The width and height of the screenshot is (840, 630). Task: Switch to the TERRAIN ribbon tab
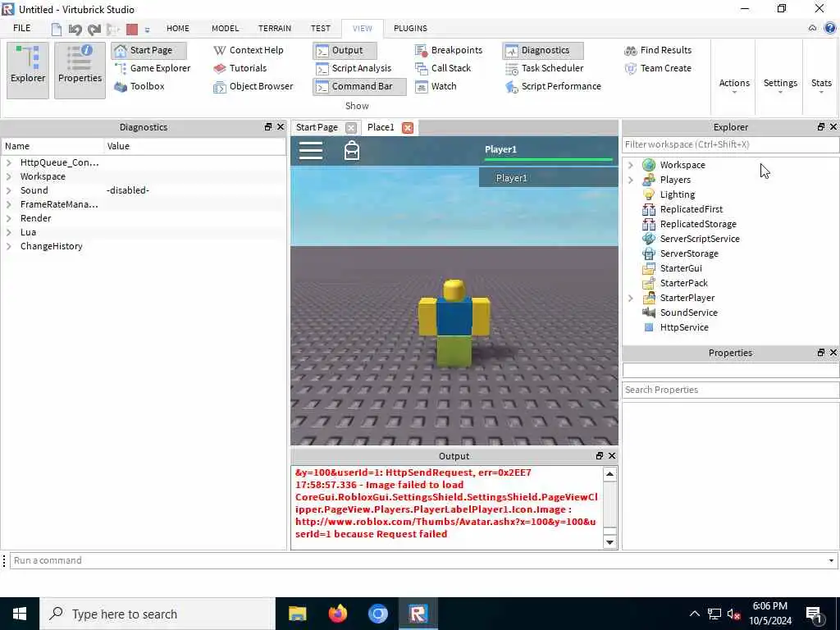click(x=274, y=29)
